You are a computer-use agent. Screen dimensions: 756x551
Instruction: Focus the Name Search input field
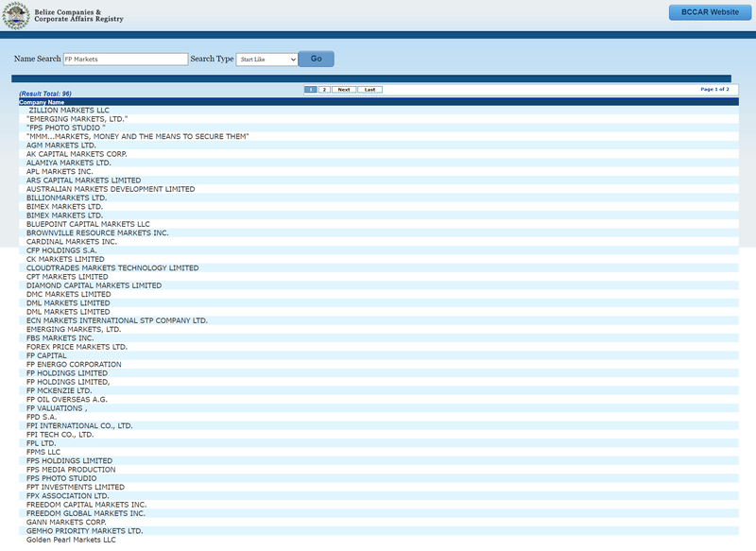pyautogui.click(x=126, y=60)
